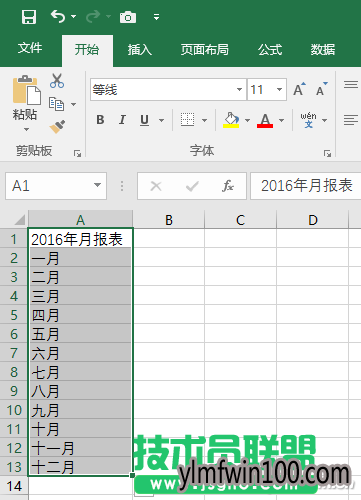Viewport: 361px width, 500px height.
Task: Open the font size 11 dropdown
Action: (279, 89)
